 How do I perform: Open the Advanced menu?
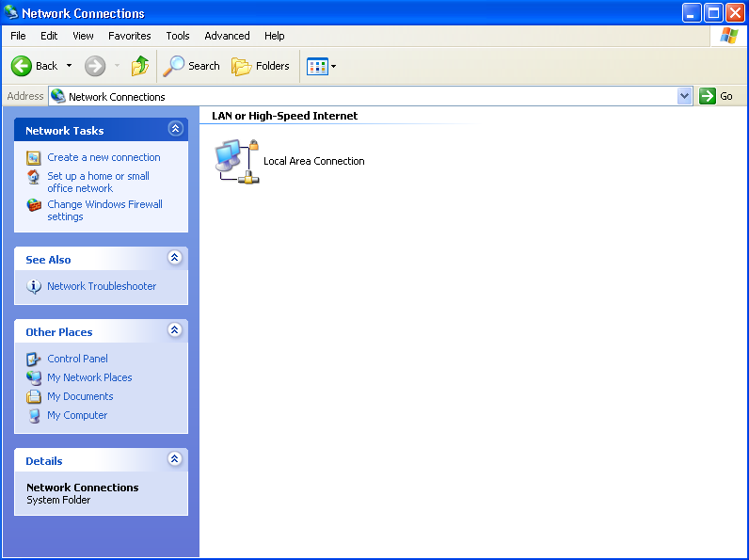(227, 36)
